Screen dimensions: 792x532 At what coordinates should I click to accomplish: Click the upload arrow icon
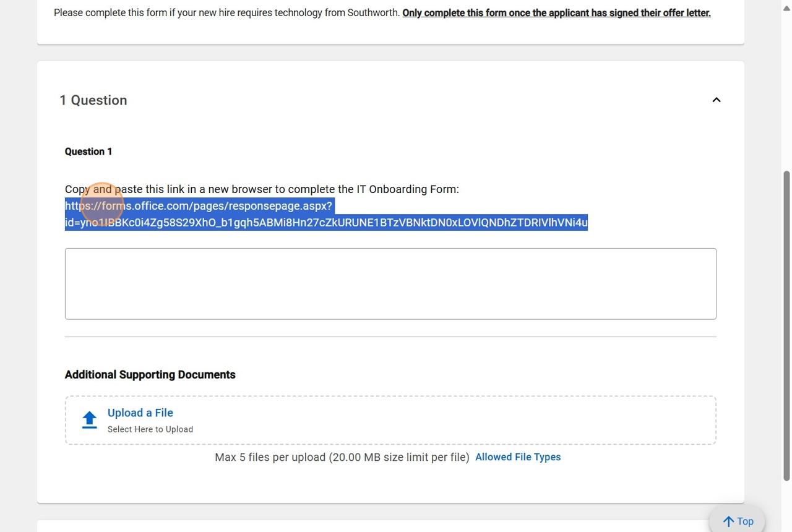tap(90, 420)
